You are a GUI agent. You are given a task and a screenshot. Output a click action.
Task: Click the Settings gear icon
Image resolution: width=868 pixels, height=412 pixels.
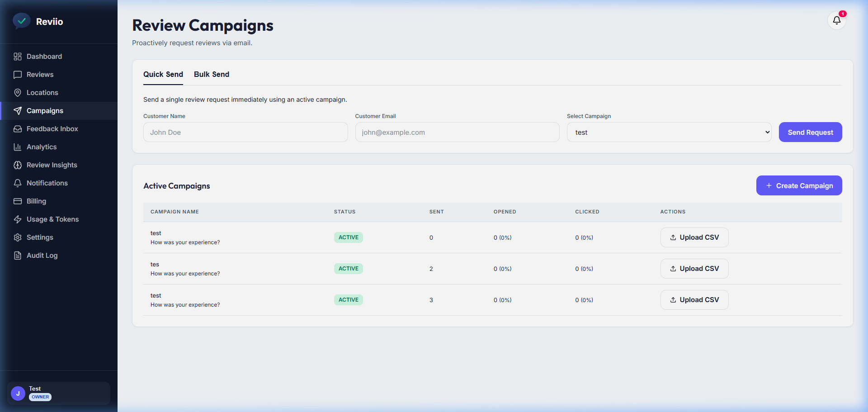[x=18, y=237]
